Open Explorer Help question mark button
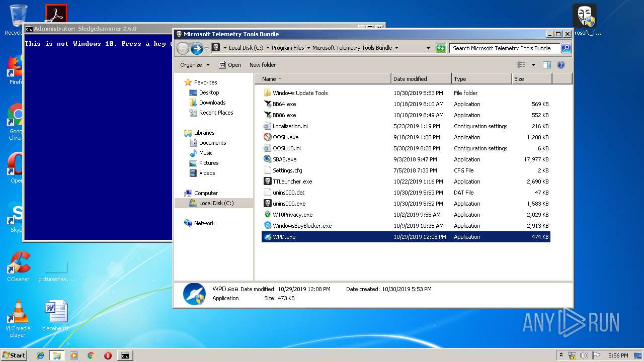 [561, 65]
